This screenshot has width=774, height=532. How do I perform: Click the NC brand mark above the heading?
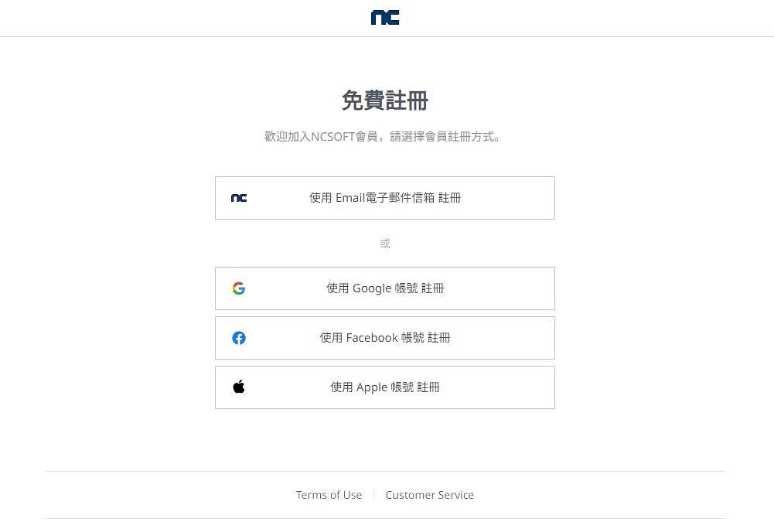point(384,17)
